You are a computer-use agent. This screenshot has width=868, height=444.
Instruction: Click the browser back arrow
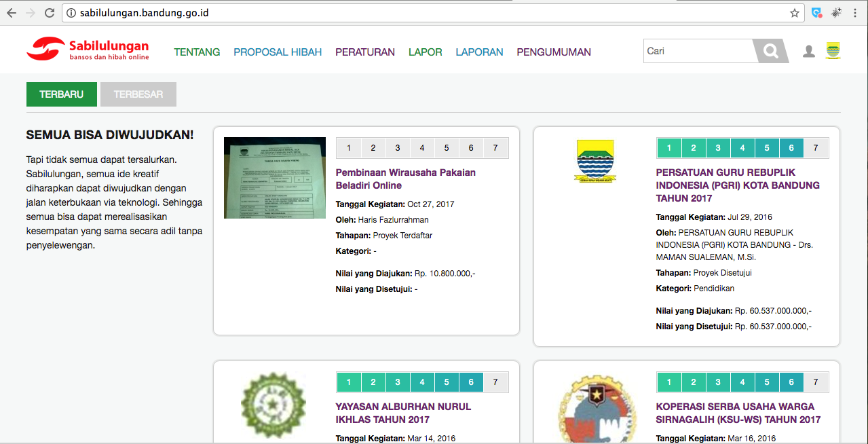(12, 13)
